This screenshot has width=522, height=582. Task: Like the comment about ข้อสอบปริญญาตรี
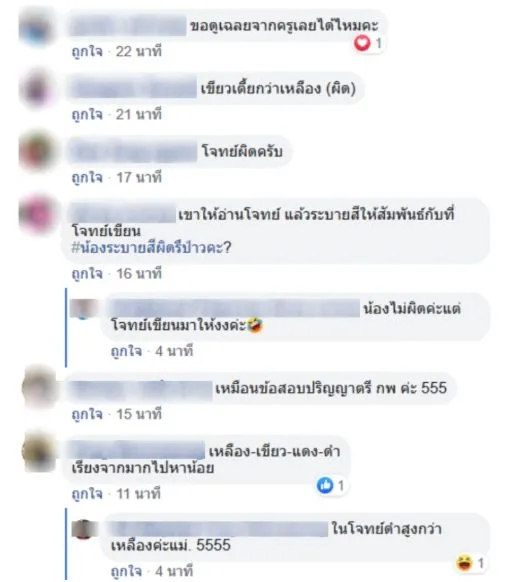pyautogui.click(x=87, y=414)
